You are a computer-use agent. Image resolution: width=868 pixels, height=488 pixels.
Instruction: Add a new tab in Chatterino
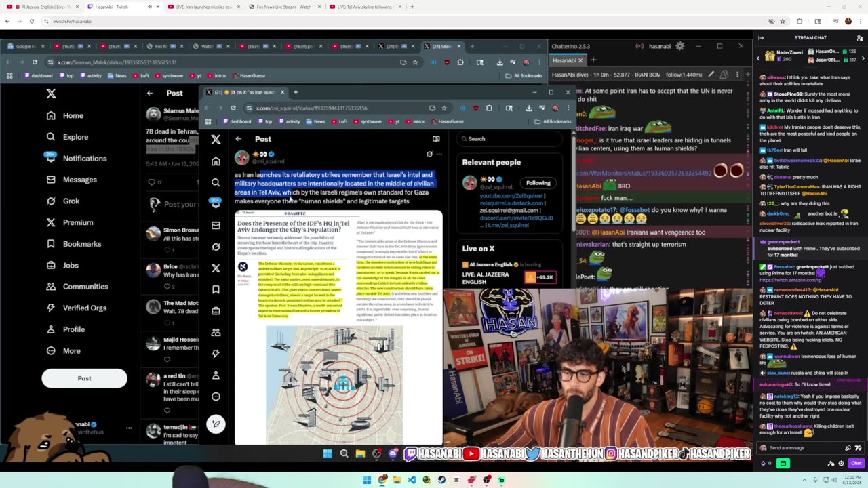[x=593, y=60]
